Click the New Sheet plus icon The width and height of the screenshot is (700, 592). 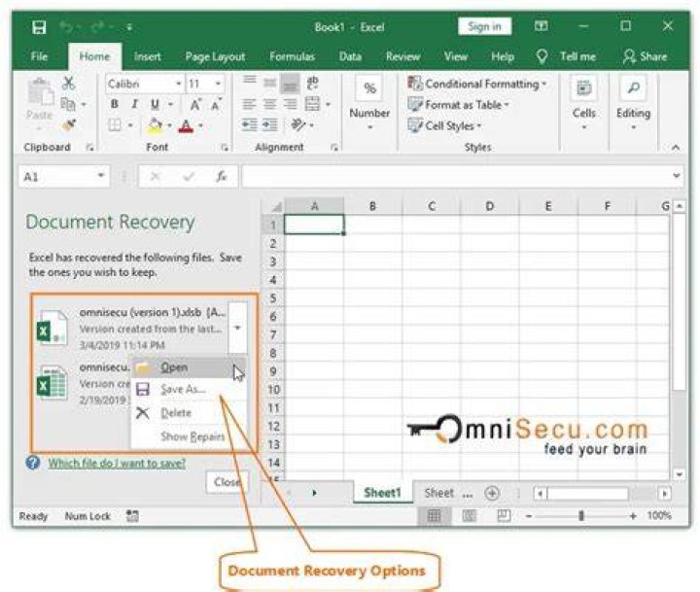pos(492,494)
